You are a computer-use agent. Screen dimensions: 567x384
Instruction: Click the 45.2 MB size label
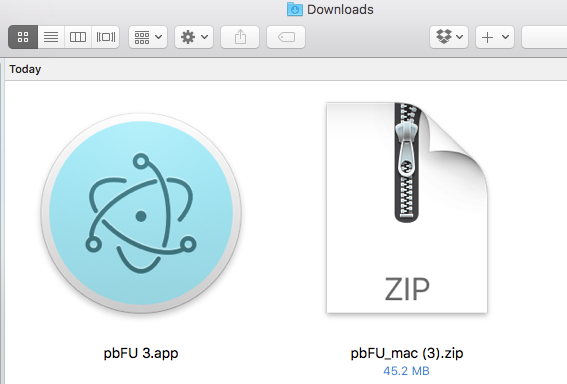click(x=406, y=371)
